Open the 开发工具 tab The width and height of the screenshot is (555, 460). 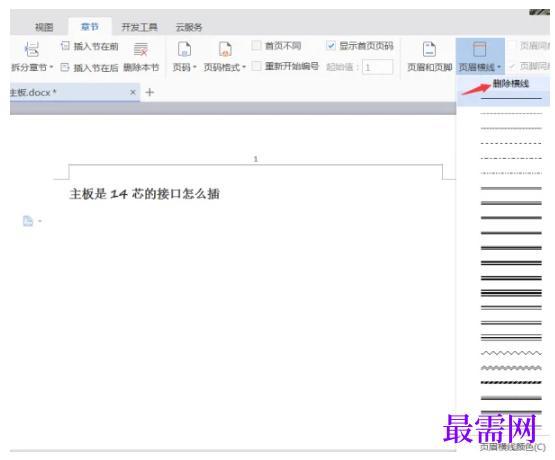pyautogui.click(x=139, y=27)
